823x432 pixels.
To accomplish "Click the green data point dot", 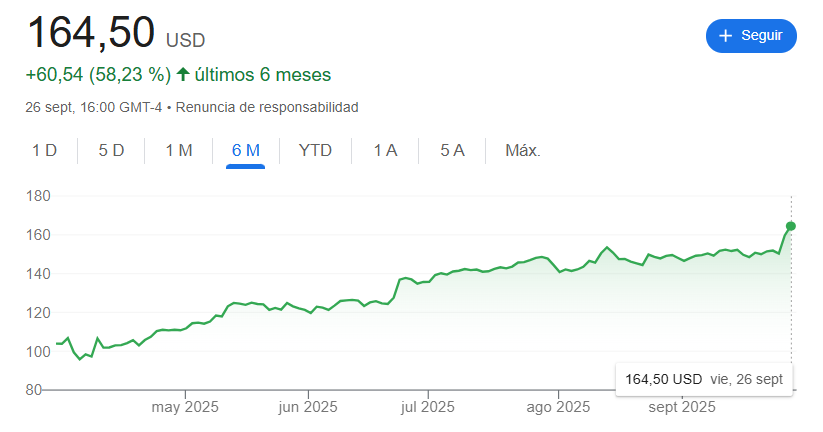I will point(791,226).
